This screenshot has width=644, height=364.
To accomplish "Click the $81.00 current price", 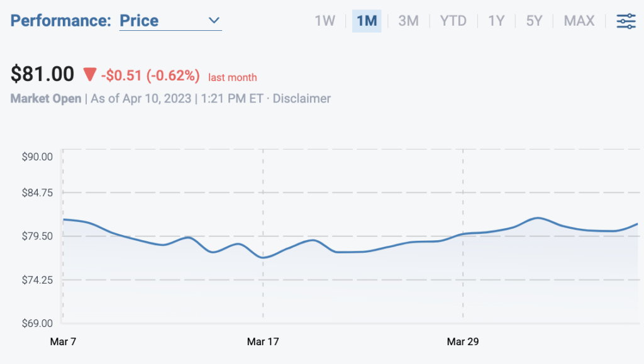I will click(42, 75).
